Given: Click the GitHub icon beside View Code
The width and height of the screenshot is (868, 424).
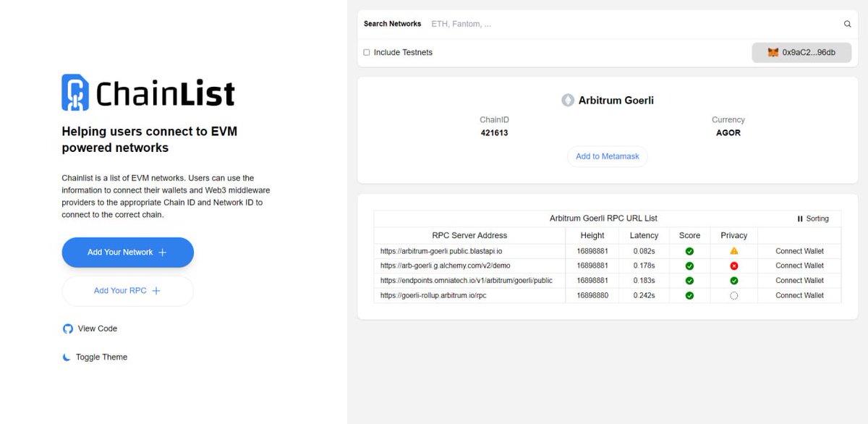Looking at the screenshot, I should click(x=68, y=328).
